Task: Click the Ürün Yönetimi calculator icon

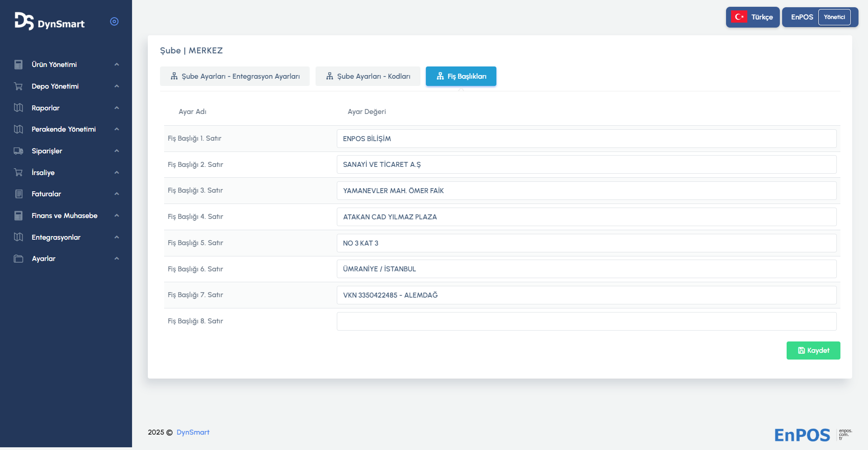Action: pyautogui.click(x=19, y=65)
